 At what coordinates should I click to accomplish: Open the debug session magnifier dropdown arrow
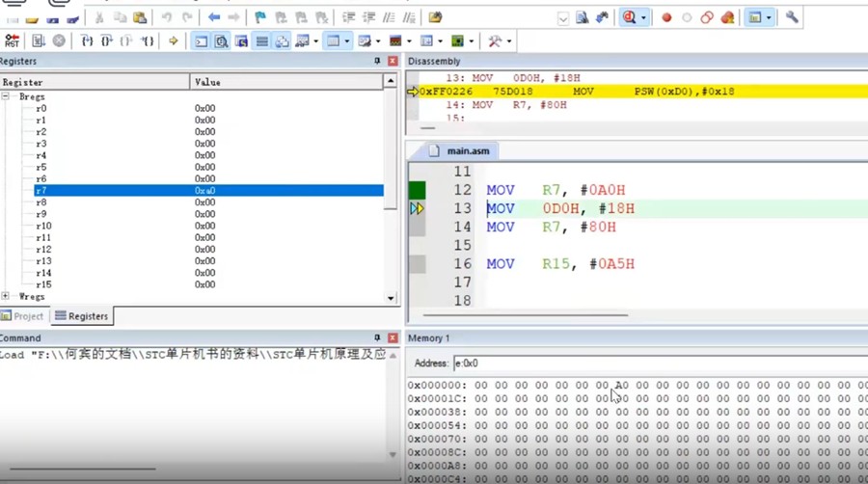tap(643, 17)
